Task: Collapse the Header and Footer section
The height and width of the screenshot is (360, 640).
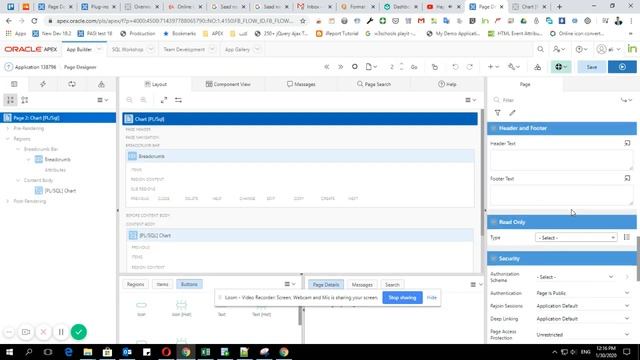Action: click(493, 128)
